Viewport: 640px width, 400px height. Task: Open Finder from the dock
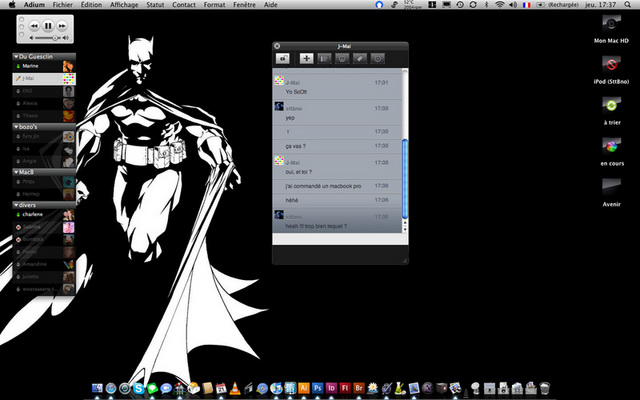coord(98,388)
